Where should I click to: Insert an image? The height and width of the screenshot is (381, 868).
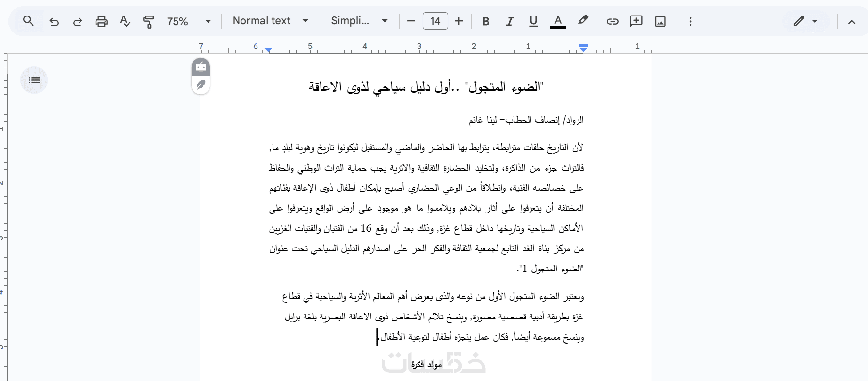pos(660,21)
